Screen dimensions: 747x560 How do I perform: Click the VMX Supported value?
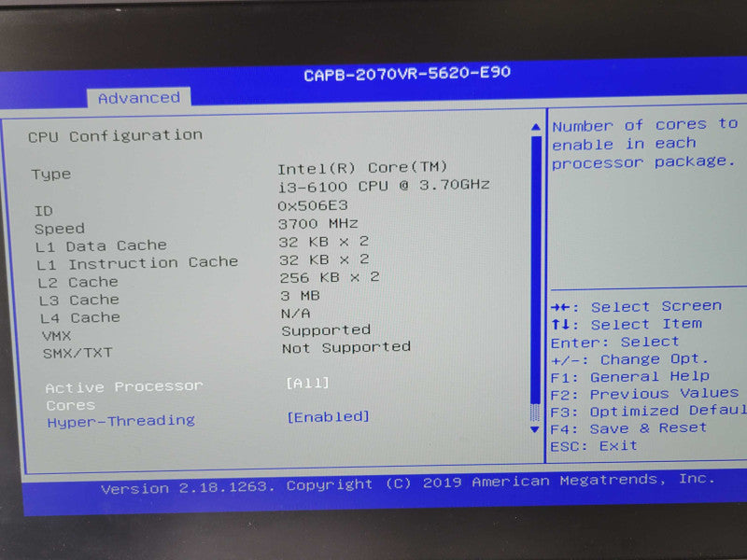(x=326, y=330)
